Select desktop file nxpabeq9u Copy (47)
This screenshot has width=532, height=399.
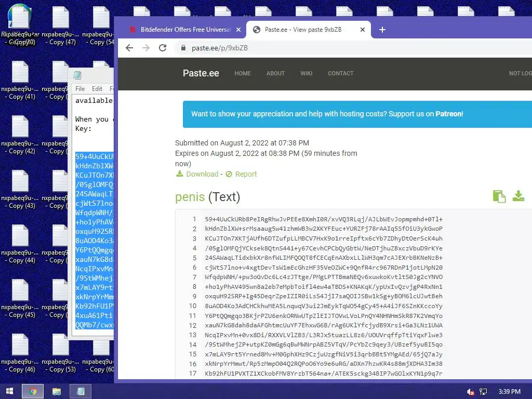[x=60, y=26]
